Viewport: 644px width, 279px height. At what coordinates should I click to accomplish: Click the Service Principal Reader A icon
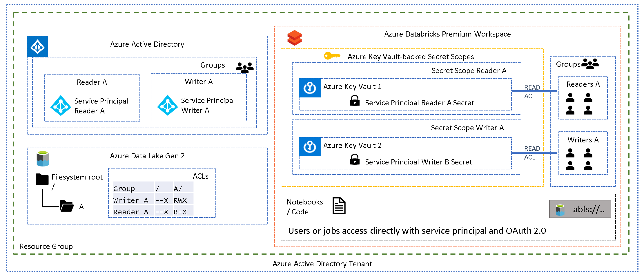point(61,106)
